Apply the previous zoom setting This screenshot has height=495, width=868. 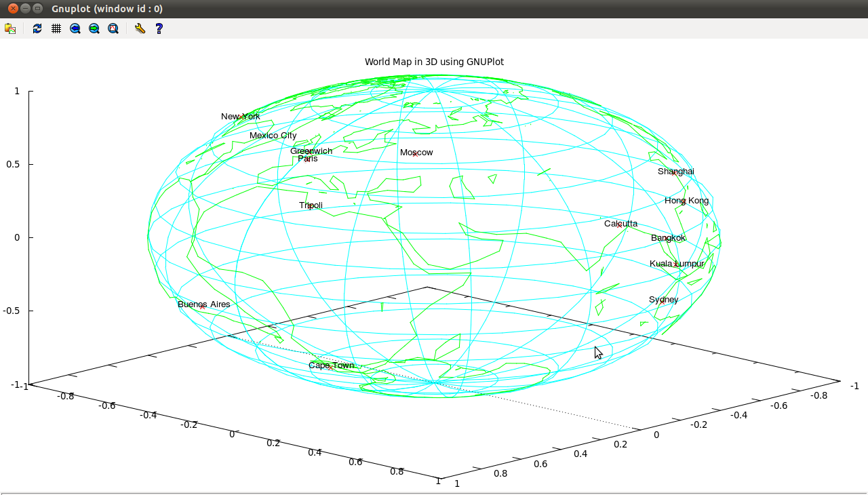(75, 28)
